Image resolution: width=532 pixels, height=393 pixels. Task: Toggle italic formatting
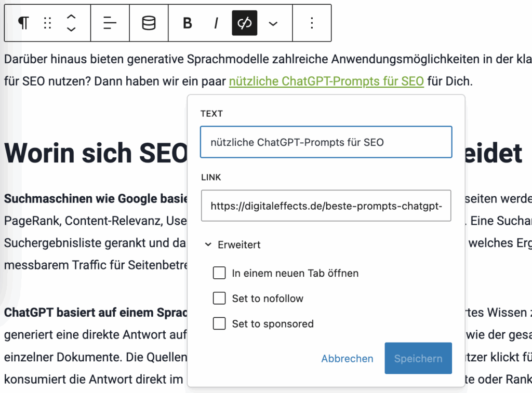(x=216, y=23)
